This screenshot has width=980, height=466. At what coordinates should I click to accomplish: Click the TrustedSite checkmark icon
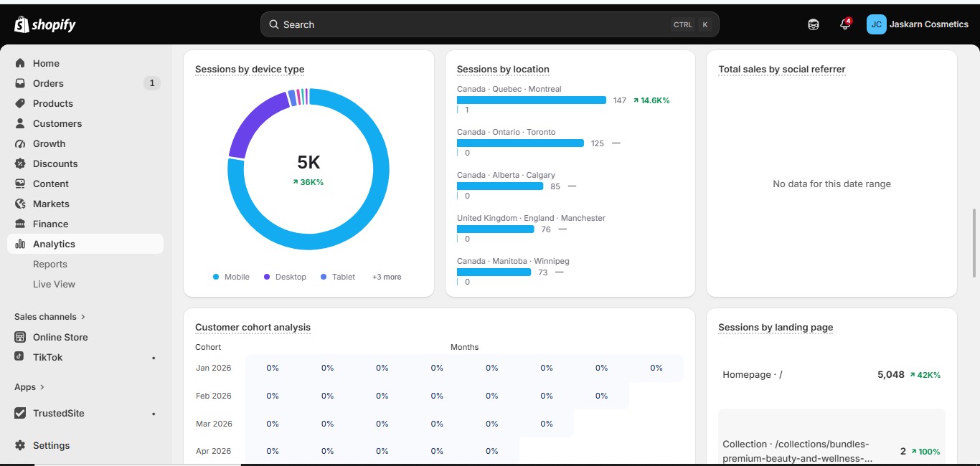[20, 413]
